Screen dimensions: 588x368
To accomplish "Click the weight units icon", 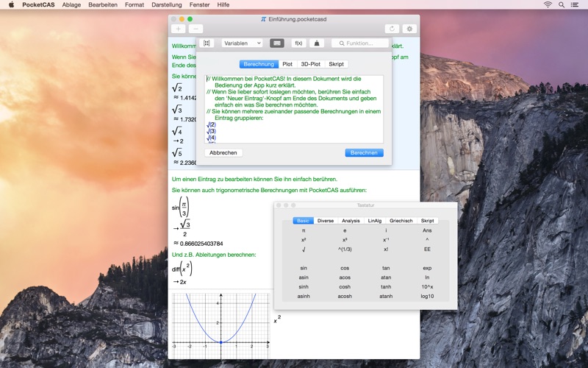I will 317,43.
